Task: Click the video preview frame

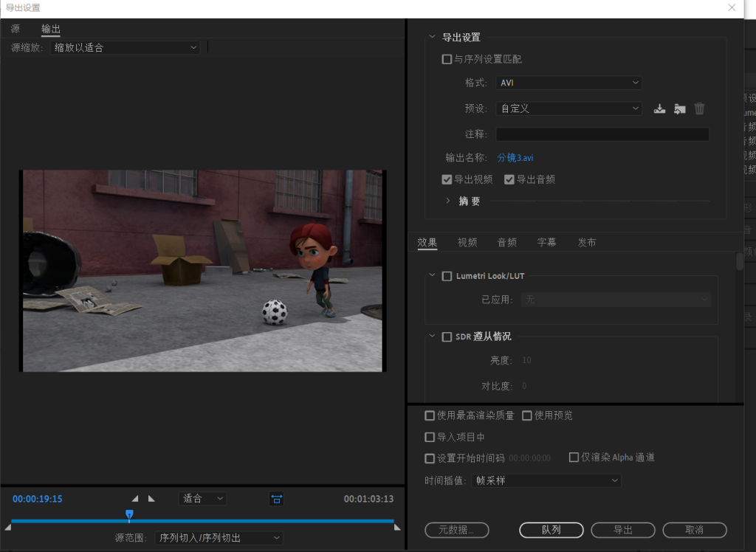Action: pos(202,270)
